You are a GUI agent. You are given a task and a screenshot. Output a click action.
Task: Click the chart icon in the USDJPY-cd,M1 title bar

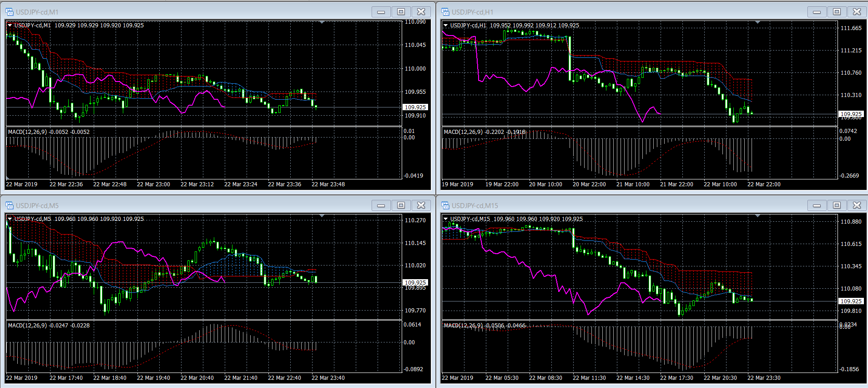pos(10,12)
